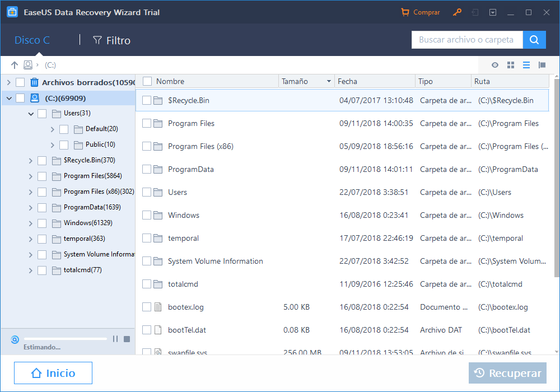
Task: Open the Filtro option
Action: pos(112,40)
